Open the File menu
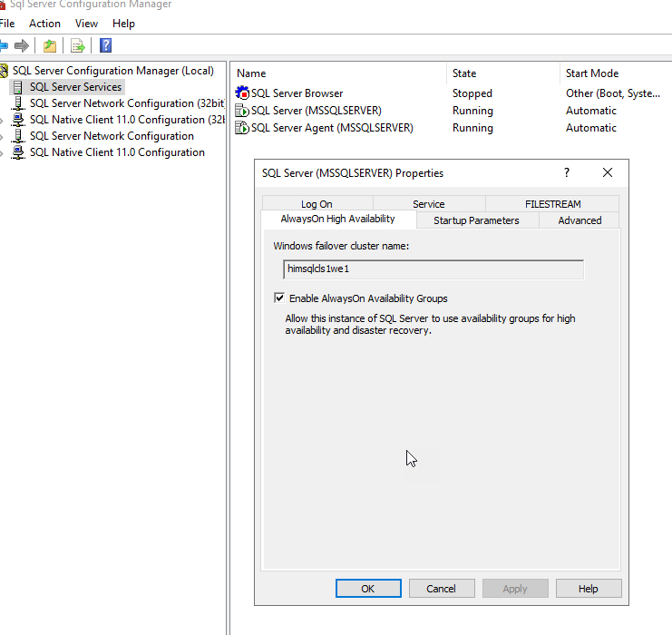Viewport: 672px width, 635px height. click(7, 24)
